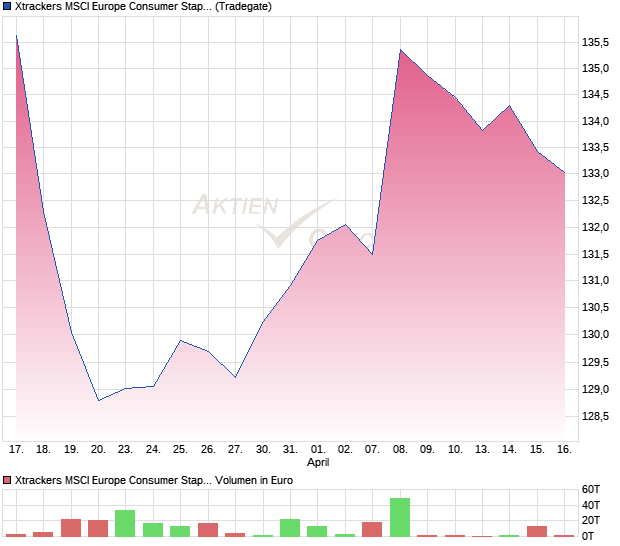The width and height of the screenshot is (620, 546).
Task: Click the '23.' date label on x-axis
Action: [x=125, y=450]
